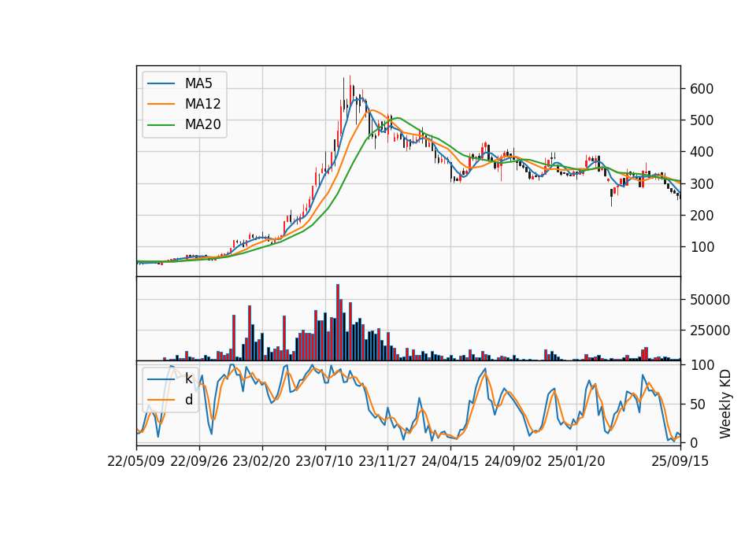Click the 24/09/02 date tick label

tap(513, 462)
